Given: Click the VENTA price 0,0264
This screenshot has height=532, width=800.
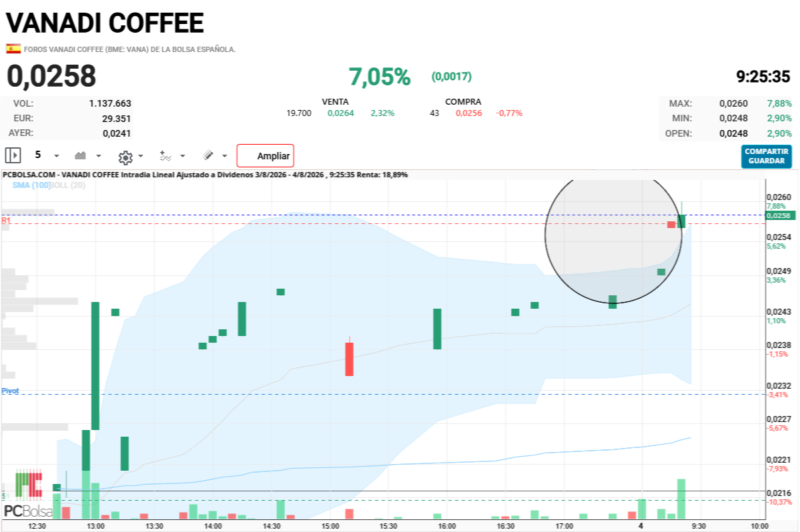Looking at the screenshot, I should click(341, 113).
